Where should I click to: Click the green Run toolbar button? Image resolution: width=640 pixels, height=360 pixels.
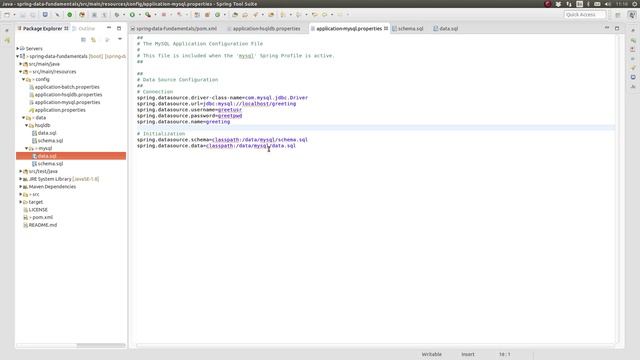132,15
